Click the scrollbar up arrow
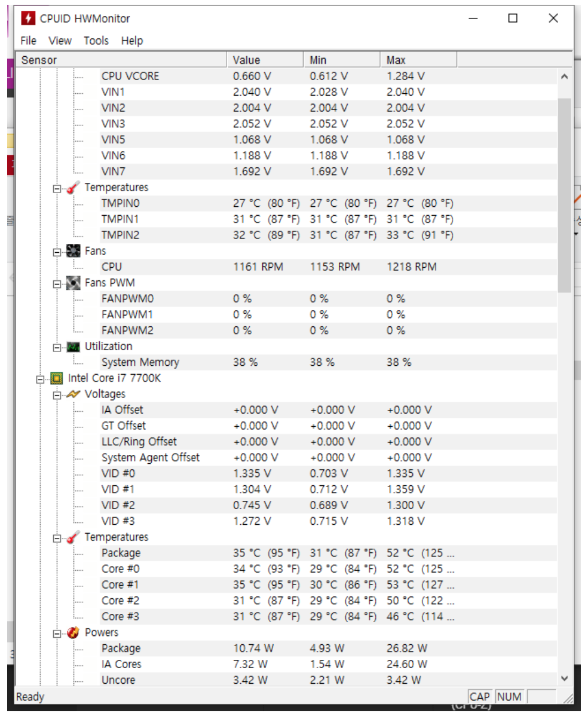Viewport: 588px width, 716px height. (x=565, y=77)
